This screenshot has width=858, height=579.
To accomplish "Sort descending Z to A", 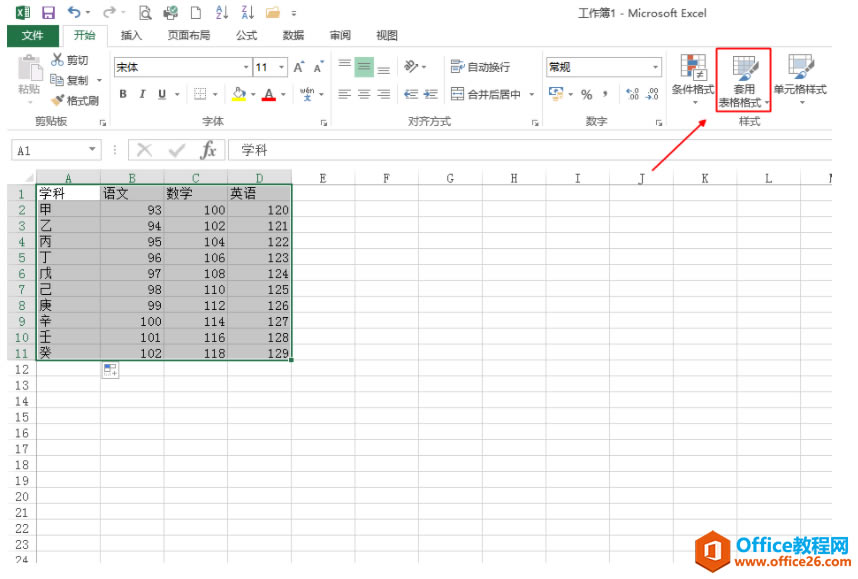I will click(248, 12).
